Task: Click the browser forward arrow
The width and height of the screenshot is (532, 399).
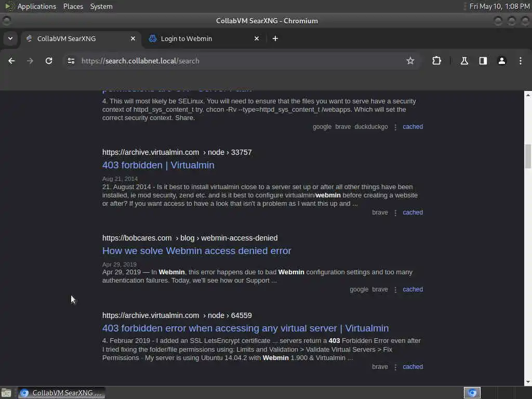Action: tap(30, 61)
